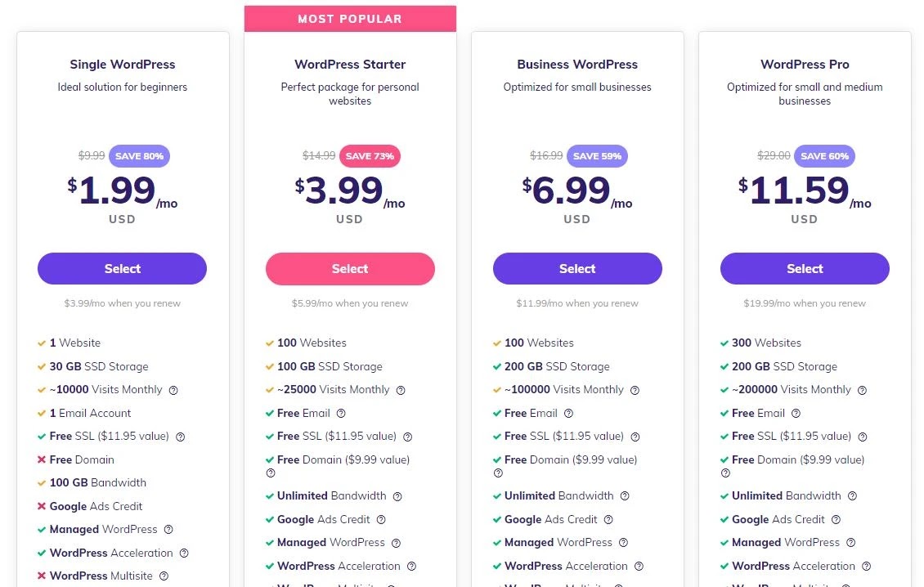Click the SAVE 73% pink badge
The height and width of the screenshot is (587, 924).
(x=370, y=156)
